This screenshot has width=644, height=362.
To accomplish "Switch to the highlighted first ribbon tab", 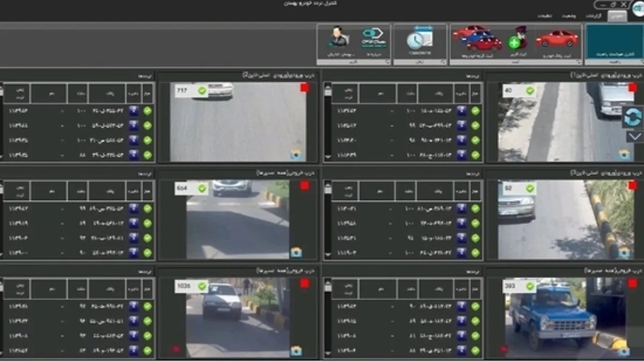I will [617, 16].
